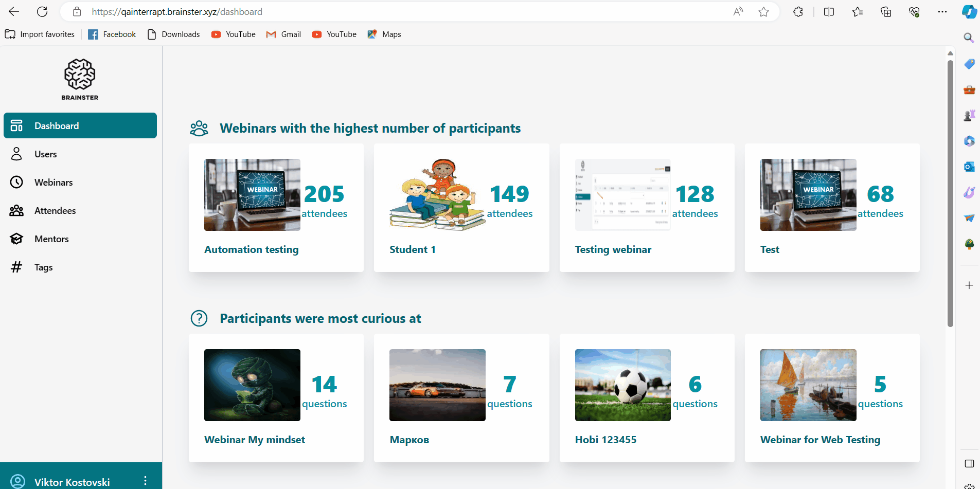Refresh the page with the browser reload button
Image resolution: width=980 pixels, height=489 pixels.
tap(42, 12)
